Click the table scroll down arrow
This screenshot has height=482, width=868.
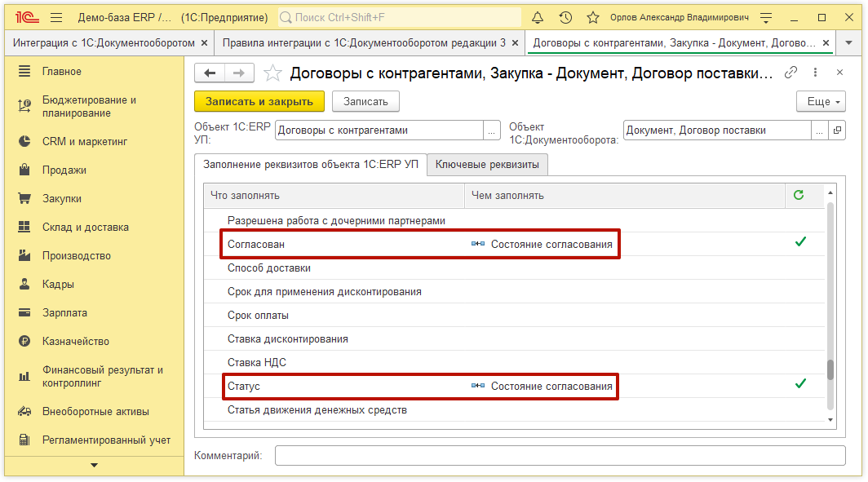pyautogui.click(x=830, y=420)
